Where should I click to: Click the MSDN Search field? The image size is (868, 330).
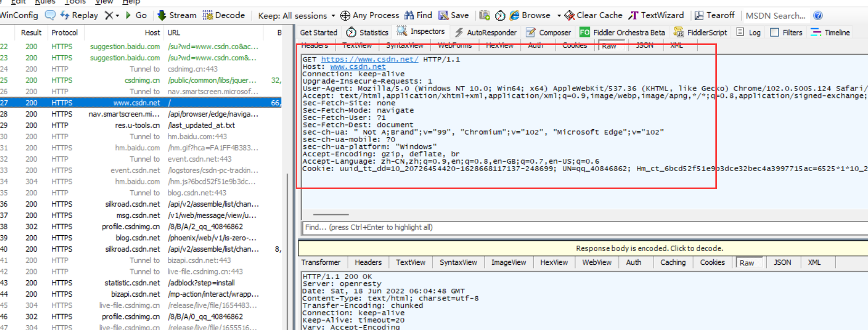776,16
